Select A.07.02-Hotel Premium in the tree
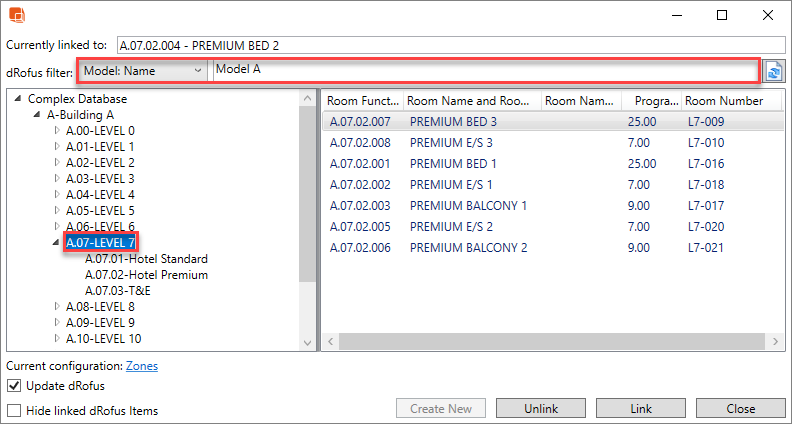This screenshot has height=424, width=792. 146,275
